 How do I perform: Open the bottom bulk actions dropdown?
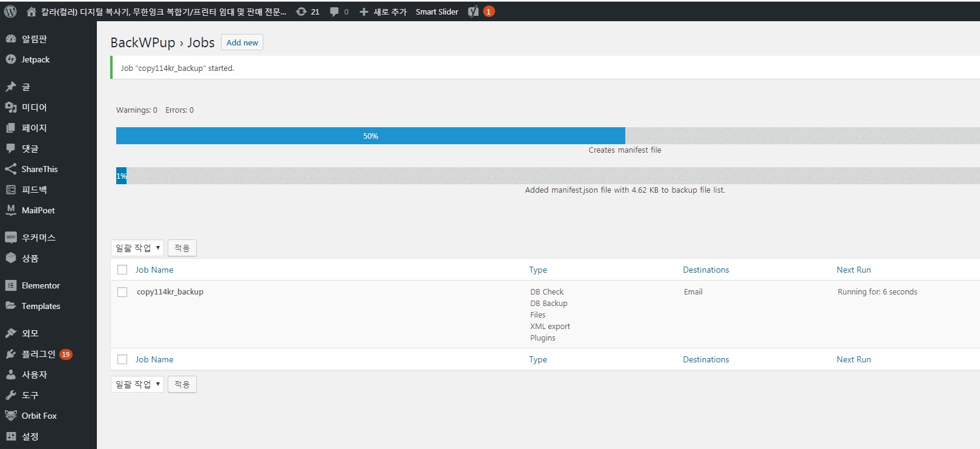click(137, 384)
